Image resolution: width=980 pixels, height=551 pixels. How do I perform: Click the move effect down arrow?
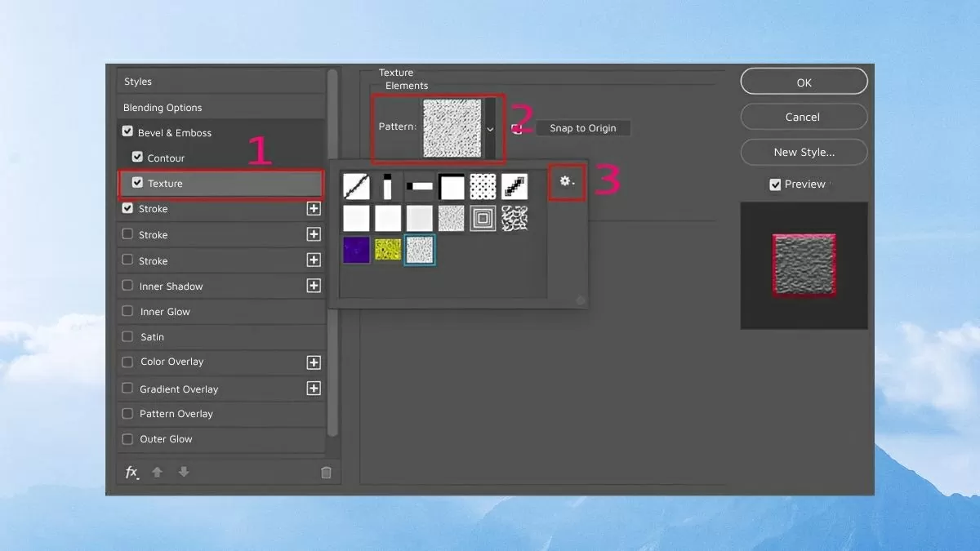pyautogui.click(x=184, y=473)
